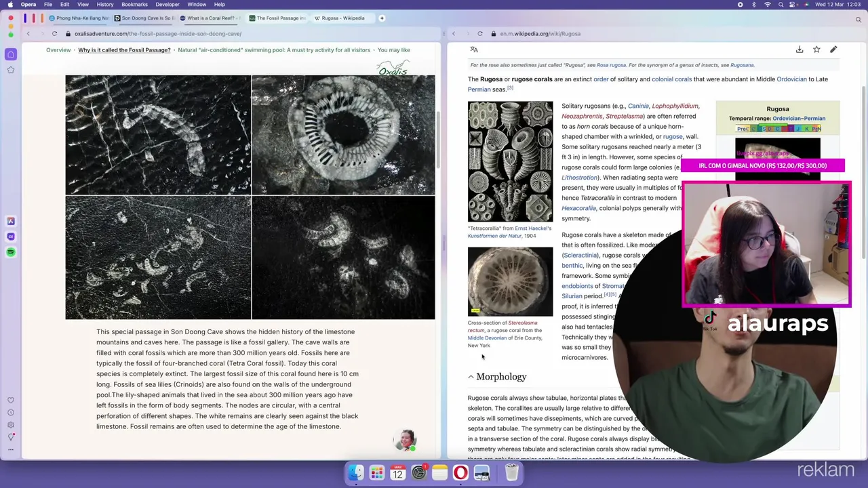Image resolution: width=868 pixels, height=488 pixels.
Task: Switch to Son Doong Cave tab
Action: 144,18
